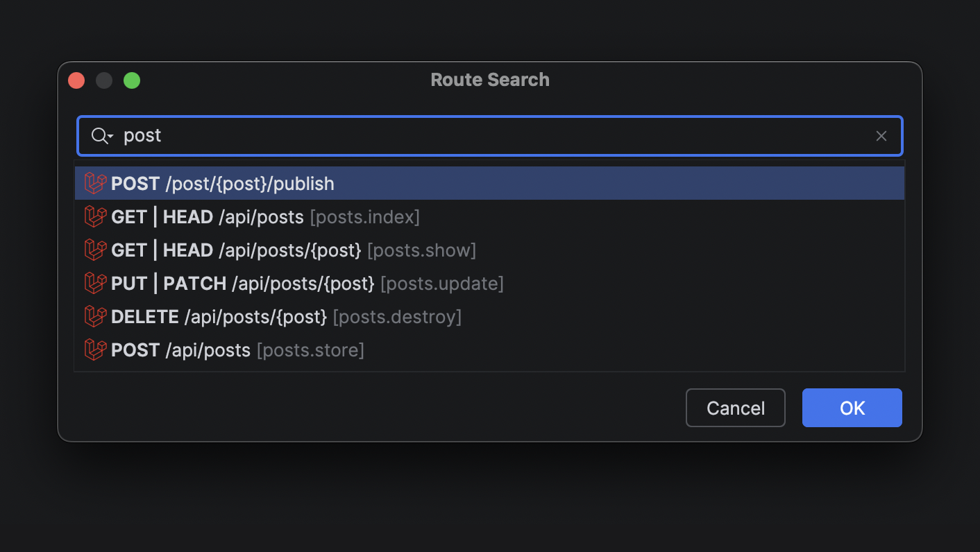Select GET | HEAD /api/posts route
Image resolution: width=980 pixels, height=552 pixels.
pyautogui.click(x=265, y=217)
